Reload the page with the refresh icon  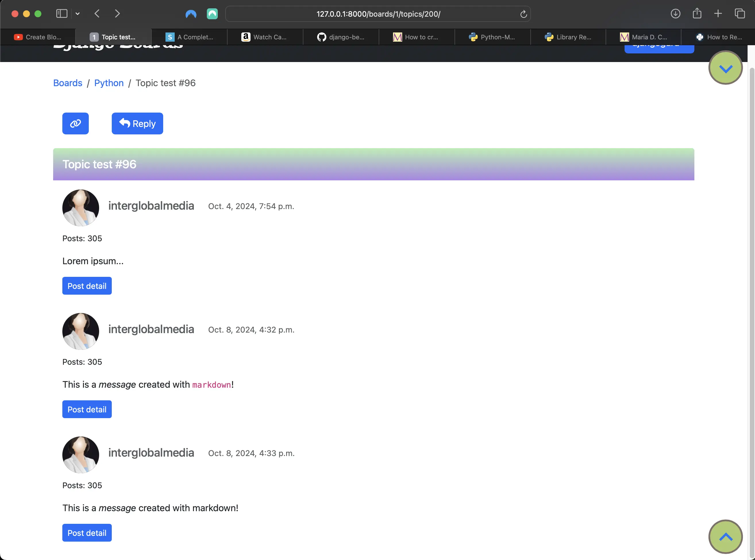click(523, 14)
